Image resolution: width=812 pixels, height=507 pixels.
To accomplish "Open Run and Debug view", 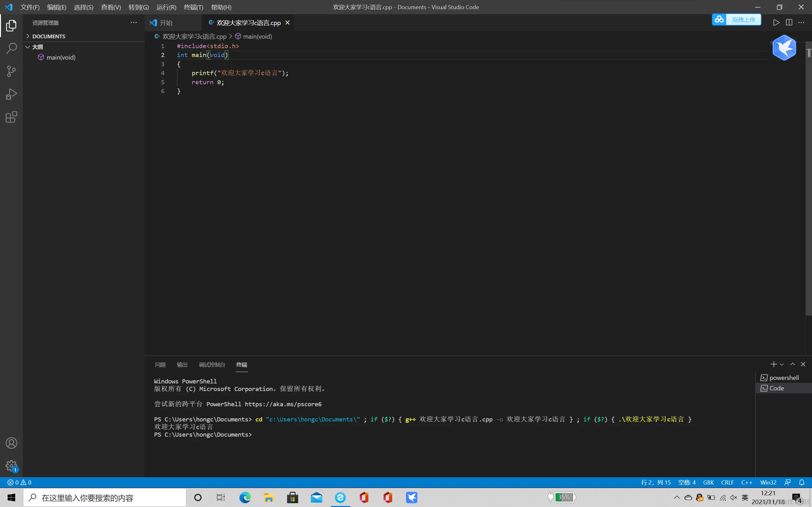I will pos(11,94).
